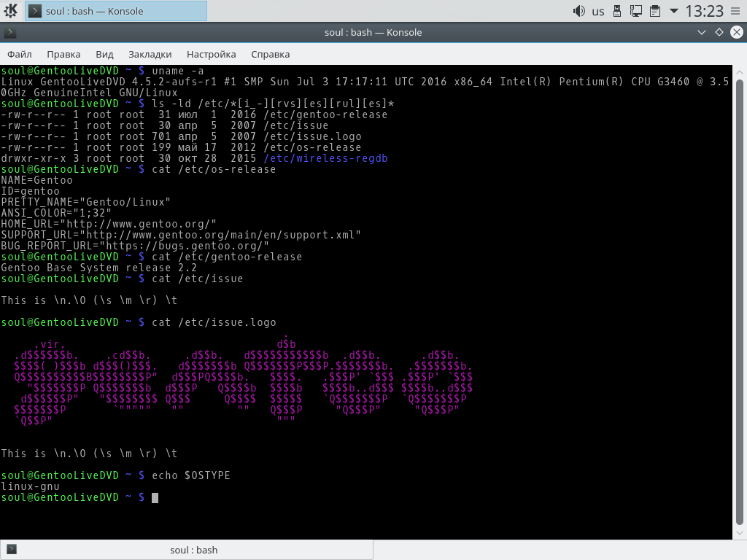This screenshot has height=560, width=747.
Task: Click the 'uname -a' command text
Action: [x=178, y=71]
